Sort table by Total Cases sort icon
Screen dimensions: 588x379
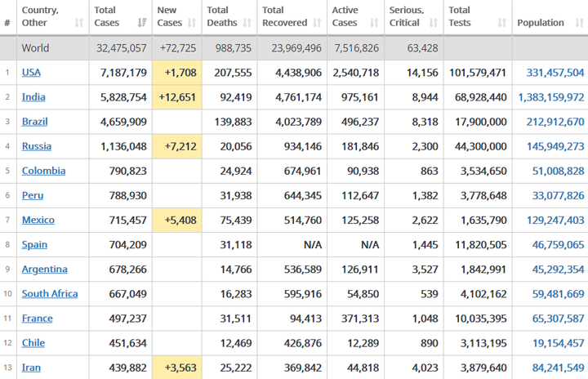pos(142,23)
